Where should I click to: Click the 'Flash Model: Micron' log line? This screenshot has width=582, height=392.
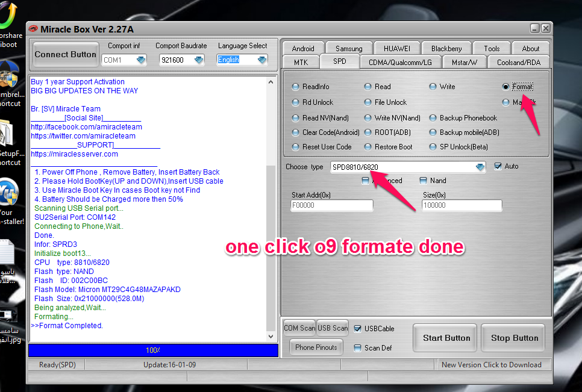[107, 290]
